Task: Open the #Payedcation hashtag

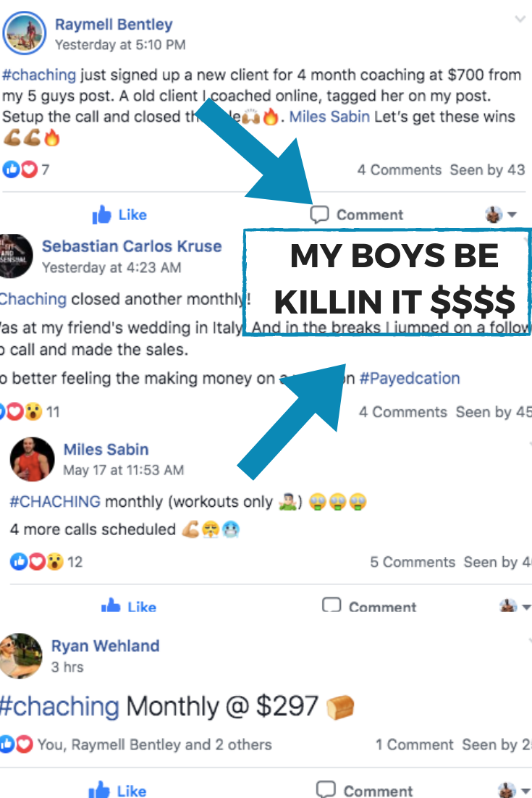Action: tap(410, 378)
